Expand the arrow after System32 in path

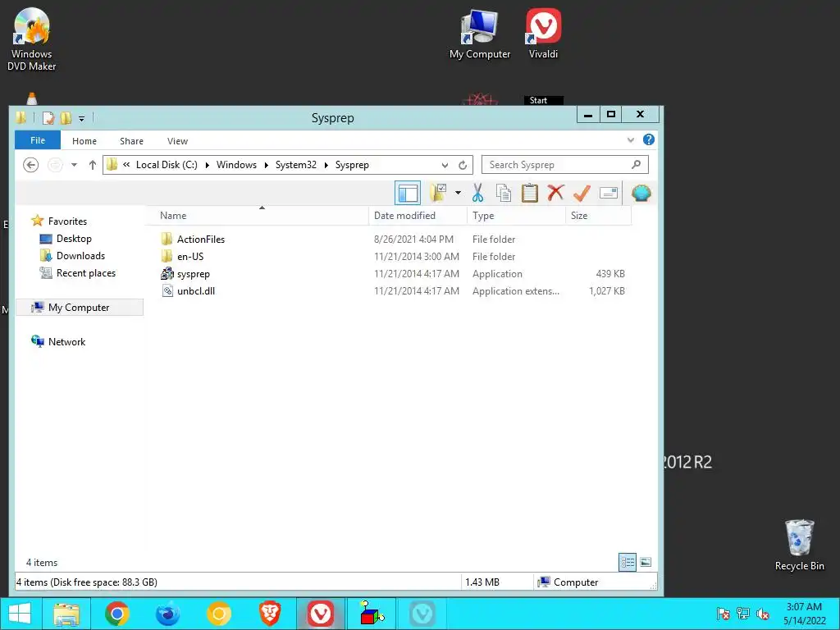click(326, 165)
